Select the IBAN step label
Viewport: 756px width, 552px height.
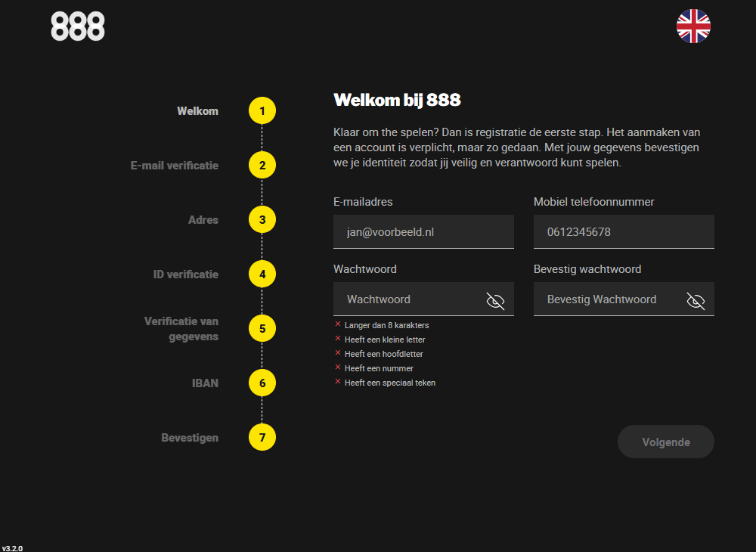click(206, 383)
